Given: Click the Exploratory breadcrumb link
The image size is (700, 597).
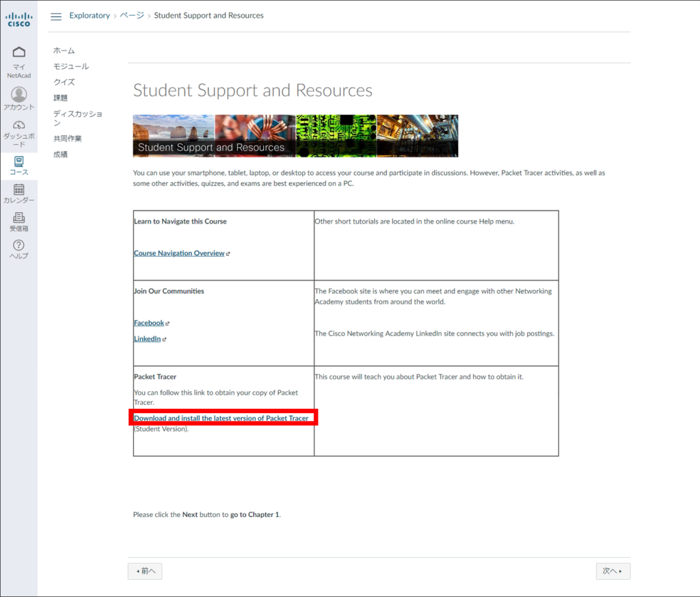Looking at the screenshot, I should [x=90, y=16].
